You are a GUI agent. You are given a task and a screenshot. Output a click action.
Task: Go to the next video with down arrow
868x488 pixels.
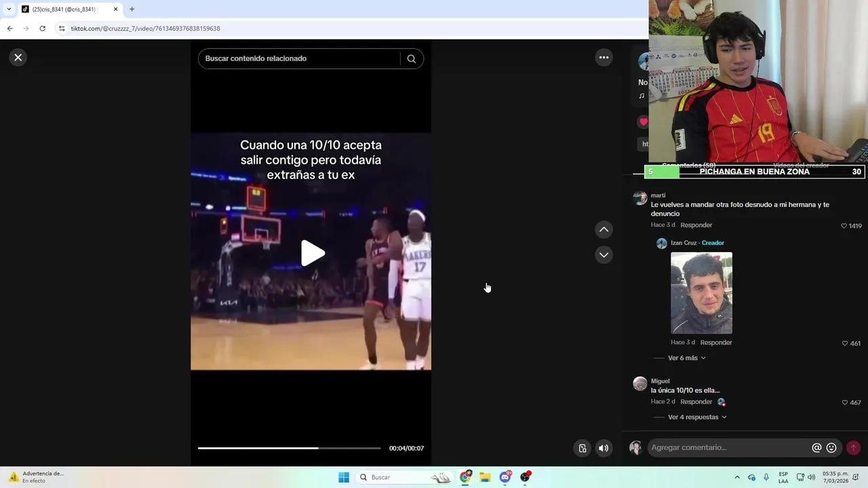click(x=604, y=255)
